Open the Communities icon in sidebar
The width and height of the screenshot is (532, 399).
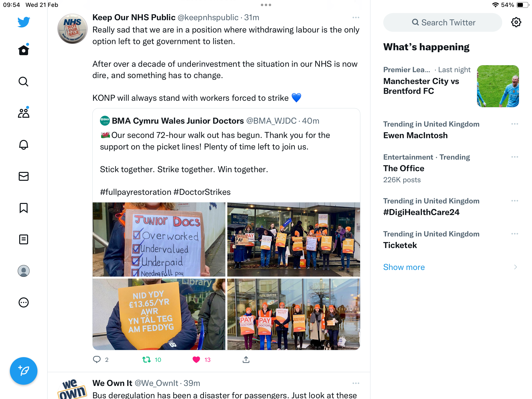point(24,113)
